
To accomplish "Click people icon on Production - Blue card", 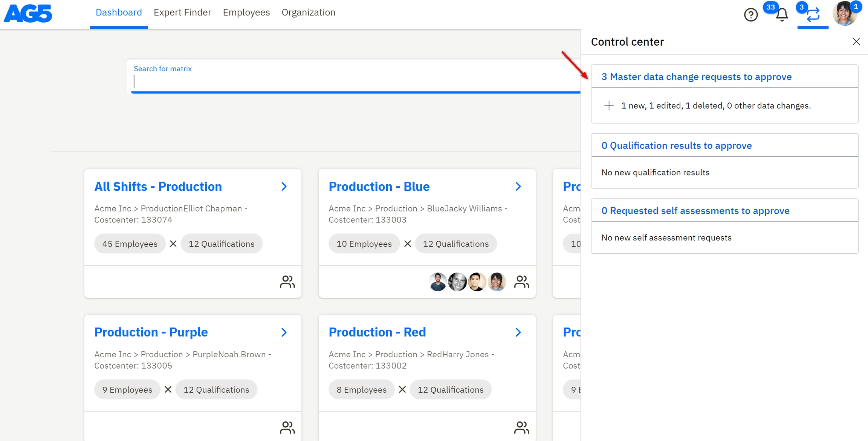I will (521, 282).
